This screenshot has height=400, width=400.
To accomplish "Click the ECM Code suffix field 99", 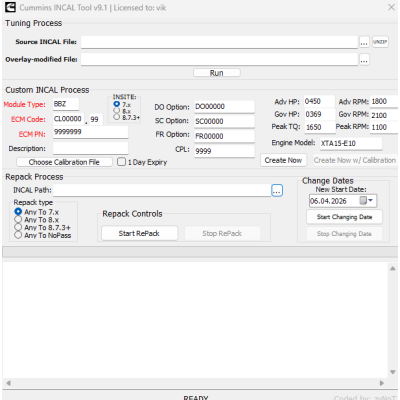I will (x=96, y=119).
